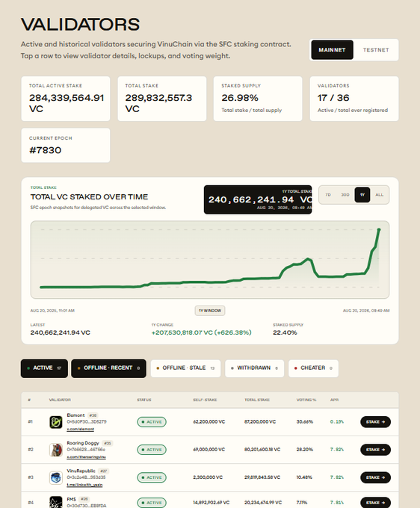Click the Element validator avatar icon
Viewport: 420px width, 508px height.
(56, 422)
